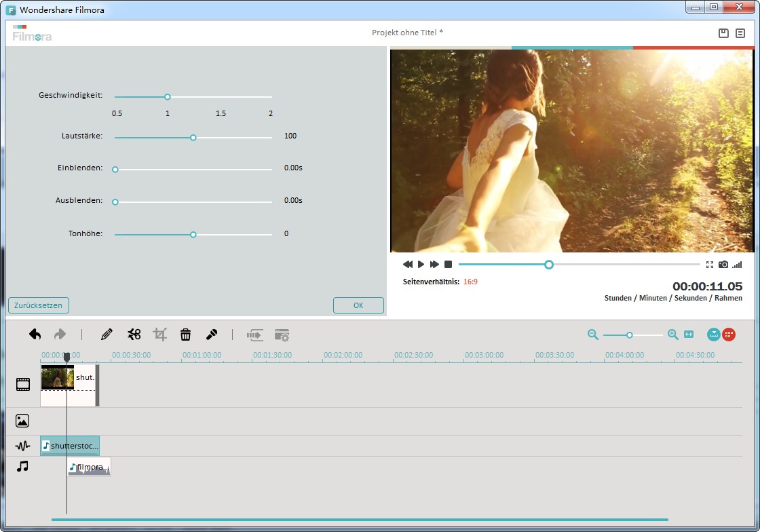Delete clip with the trash icon
The width and height of the screenshot is (760, 532).
point(185,334)
